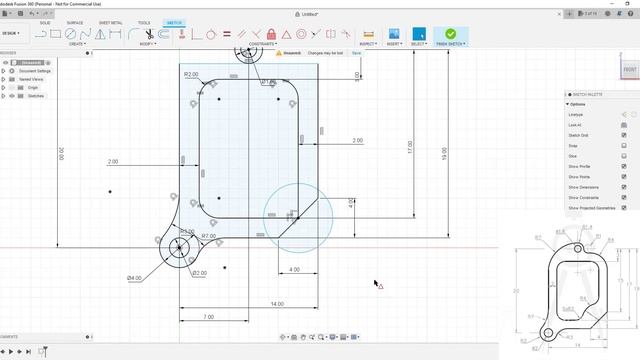The height and width of the screenshot is (360, 640).
Task: Apply the Tangent constraint
Action: 211,34
